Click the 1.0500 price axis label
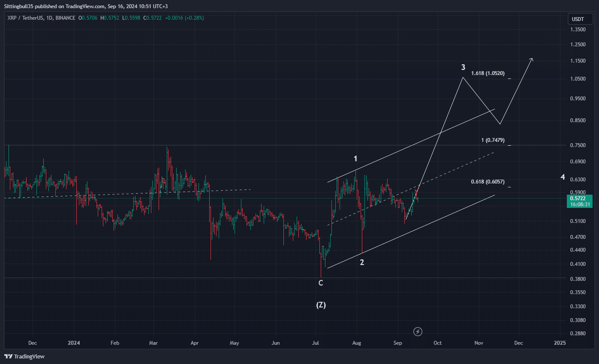The image size is (599, 364). pyautogui.click(x=578, y=79)
